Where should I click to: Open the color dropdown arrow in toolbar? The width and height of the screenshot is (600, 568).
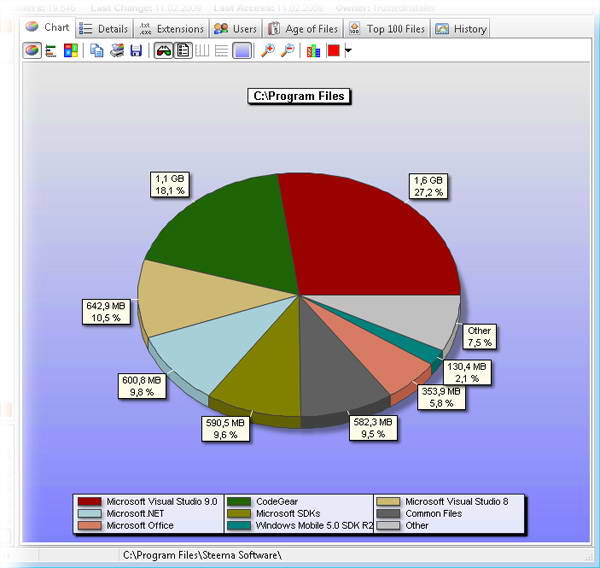coord(348,51)
